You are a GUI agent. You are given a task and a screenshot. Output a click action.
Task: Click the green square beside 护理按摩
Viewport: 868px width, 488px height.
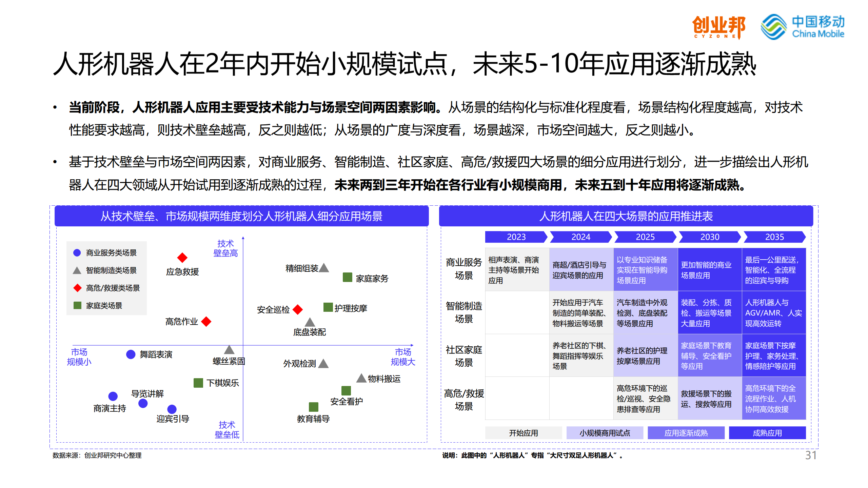tap(328, 307)
